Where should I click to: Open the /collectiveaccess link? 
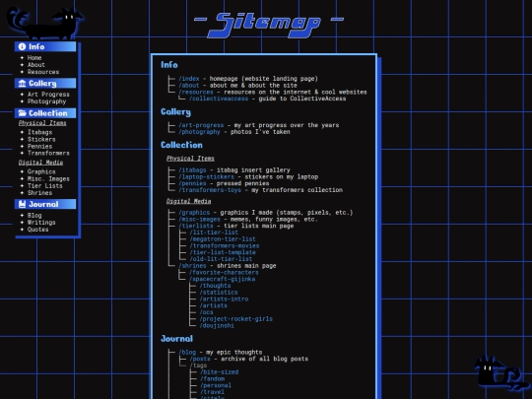click(219, 99)
